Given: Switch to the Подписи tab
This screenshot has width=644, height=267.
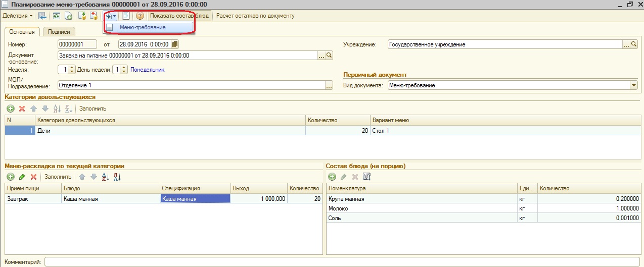Looking at the screenshot, I should point(59,32).
